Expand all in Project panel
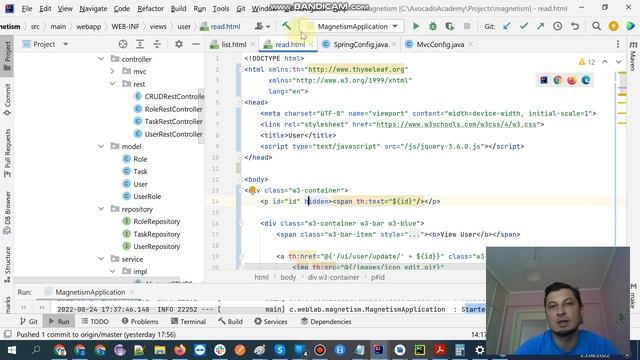Image resolution: width=640 pixels, height=360 pixels. pos(140,44)
